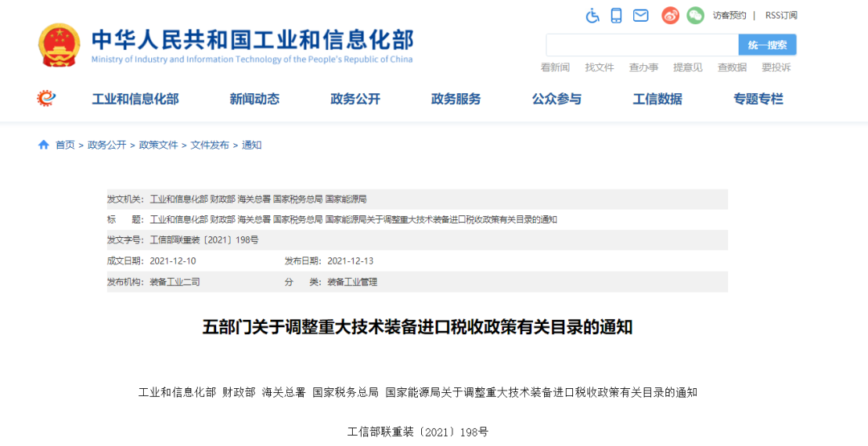Focus the site search input box
868x446 pixels.
coord(642,45)
